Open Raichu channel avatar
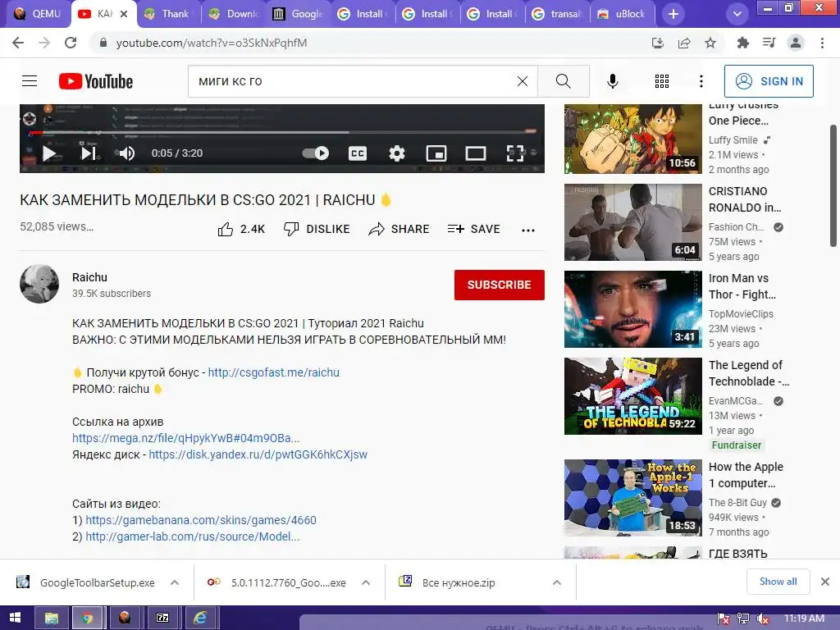Image resolution: width=840 pixels, height=630 pixels. tap(39, 284)
